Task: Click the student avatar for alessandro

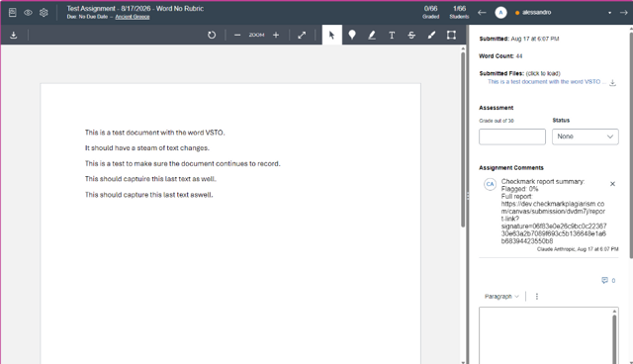Action: 500,13
